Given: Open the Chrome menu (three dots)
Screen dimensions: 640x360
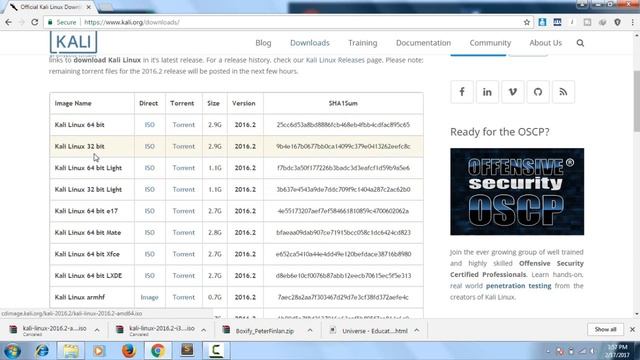Looking at the screenshot, I should pos(633,22).
